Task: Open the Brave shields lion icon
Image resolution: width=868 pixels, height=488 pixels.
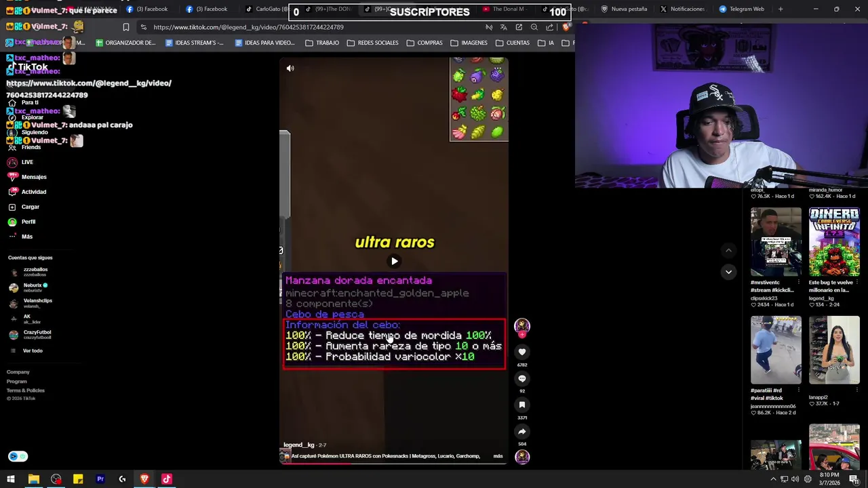Action: pos(566,27)
